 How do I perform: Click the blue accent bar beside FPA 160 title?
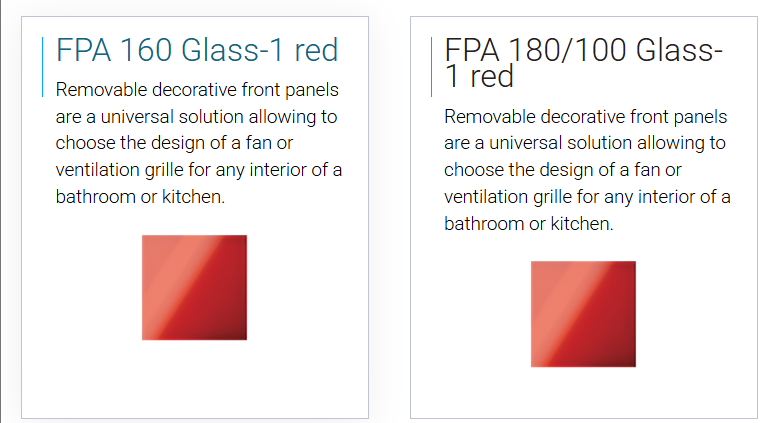pos(43,67)
